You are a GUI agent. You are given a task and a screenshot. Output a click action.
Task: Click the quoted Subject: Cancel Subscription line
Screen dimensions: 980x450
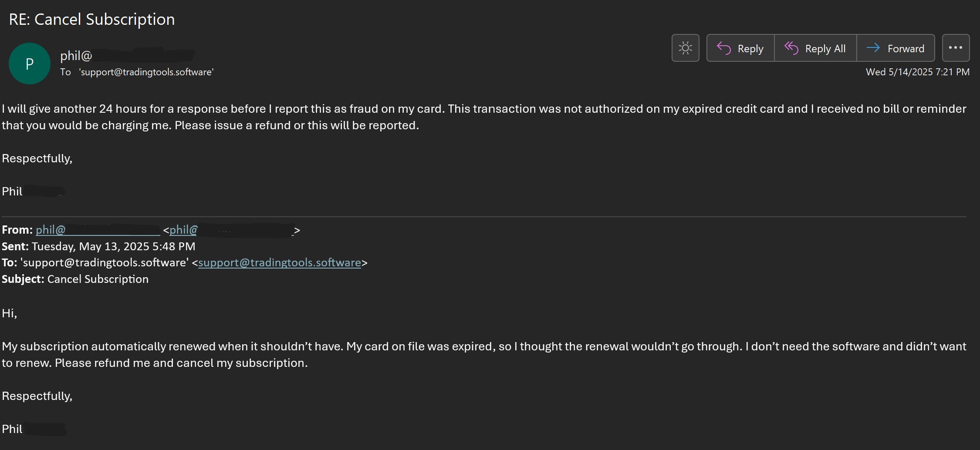click(75, 279)
